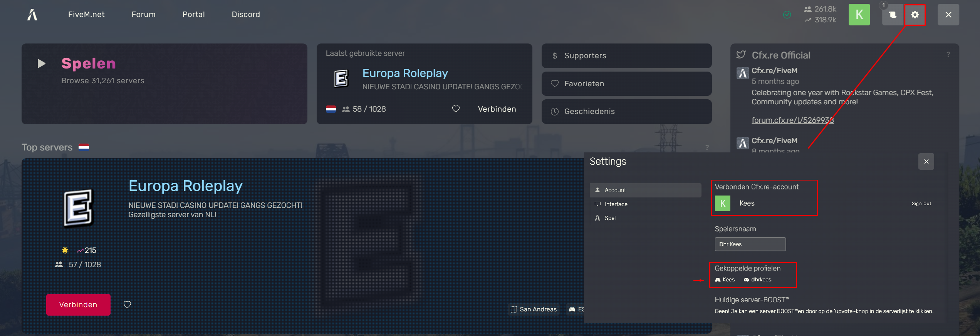Click the second Cfx.re/FiveM post avatar

coord(743,143)
